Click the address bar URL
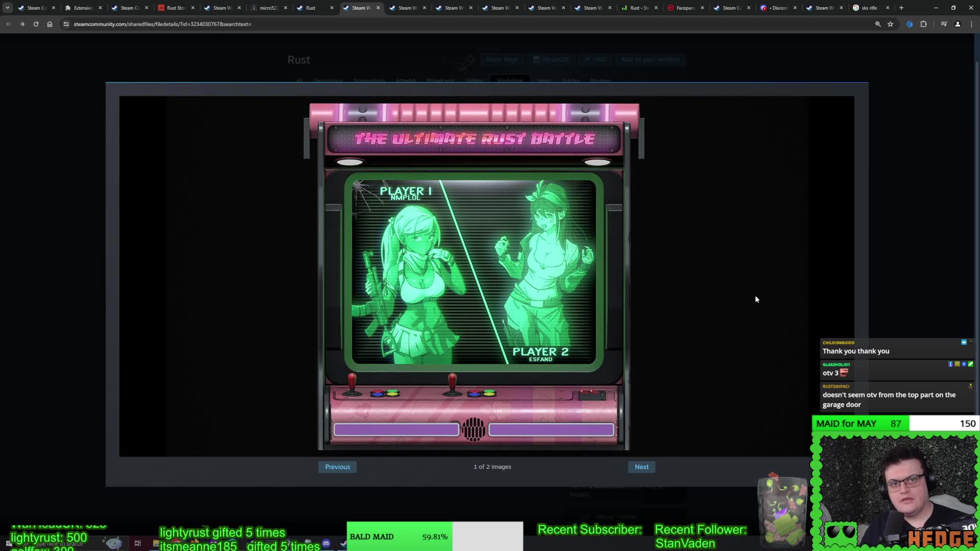This screenshot has width=980, height=551. pos(162,24)
